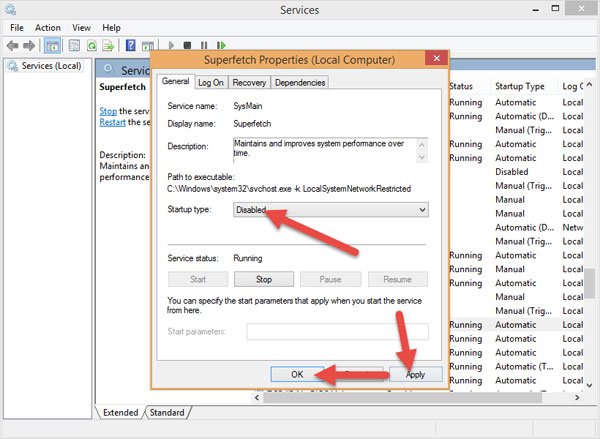Toggle the Show/Hide Console Tree icon

(x=52, y=46)
